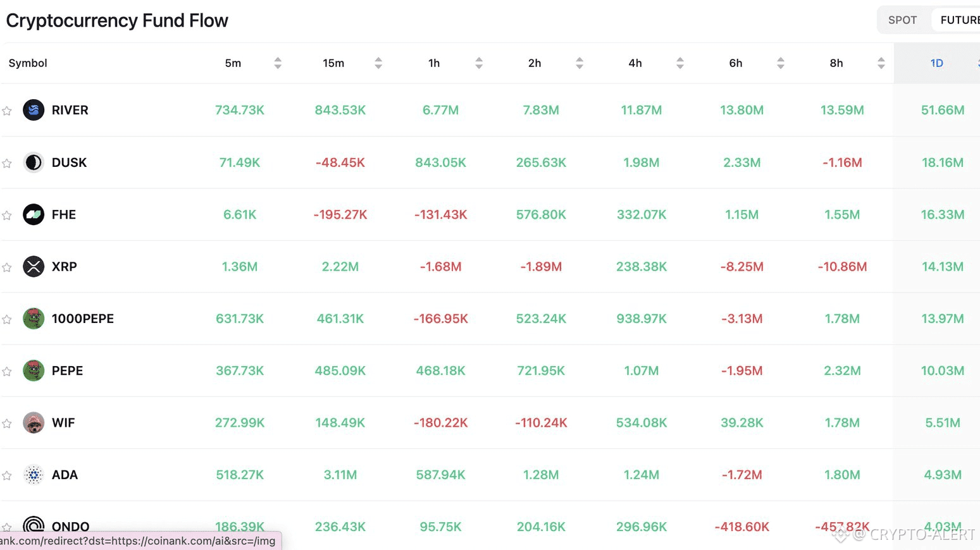980x550 pixels.
Task: Sort by the 1h column arrows
Action: coord(479,63)
